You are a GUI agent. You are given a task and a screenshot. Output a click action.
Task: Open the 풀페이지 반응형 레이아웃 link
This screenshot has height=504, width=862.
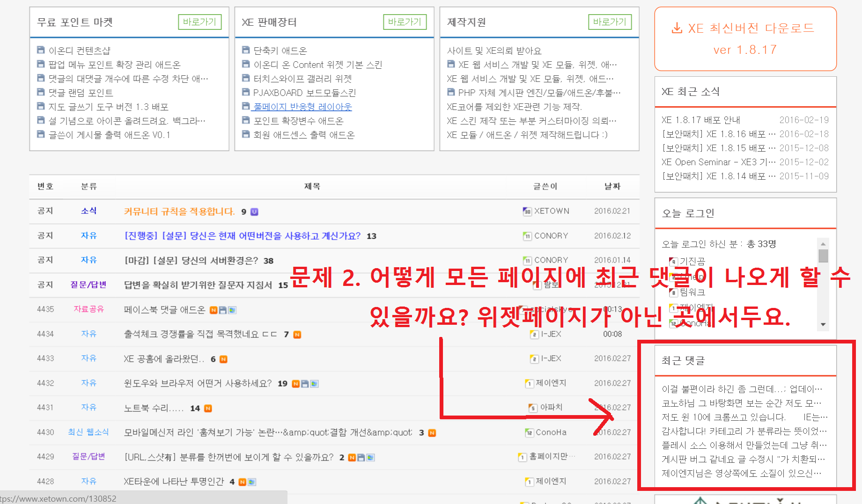click(302, 106)
